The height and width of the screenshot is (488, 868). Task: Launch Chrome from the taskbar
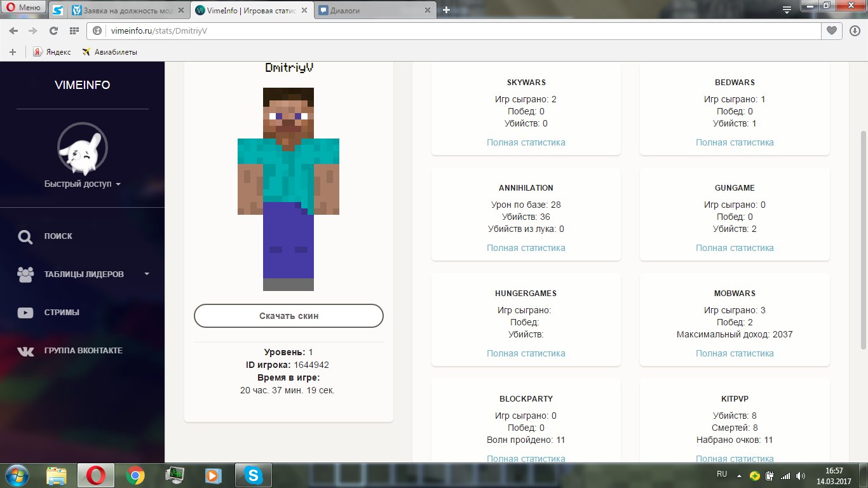point(135,475)
